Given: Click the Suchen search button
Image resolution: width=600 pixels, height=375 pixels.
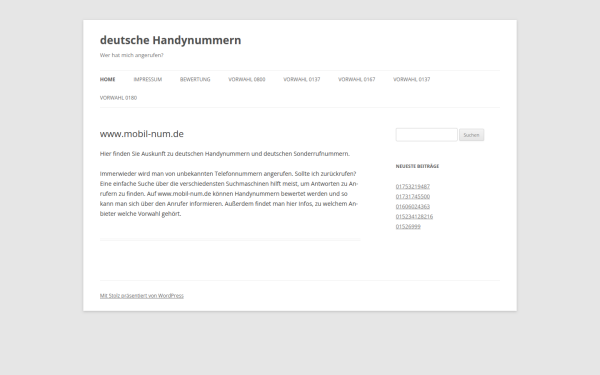Looking at the screenshot, I should tap(471, 135).
